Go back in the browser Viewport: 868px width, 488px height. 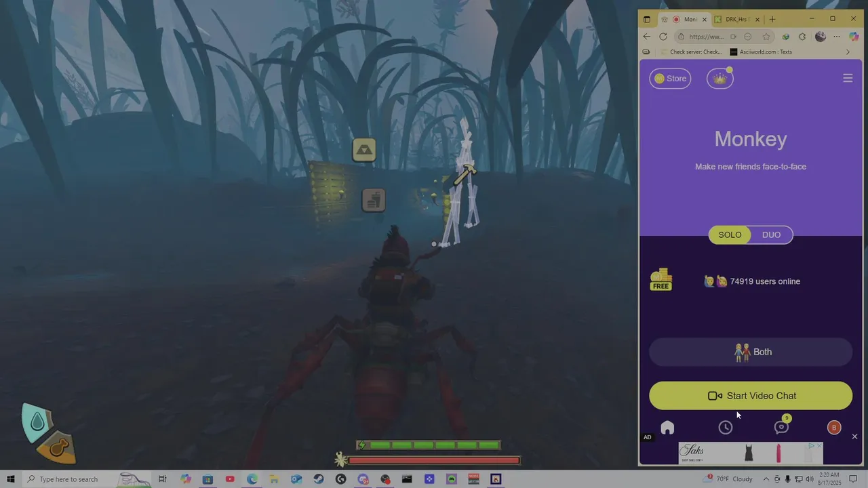tap(647, 37)
